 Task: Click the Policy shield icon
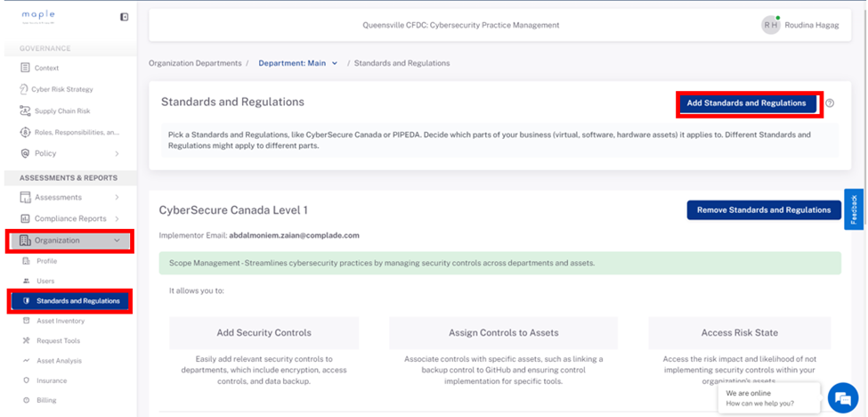point(25,153)
